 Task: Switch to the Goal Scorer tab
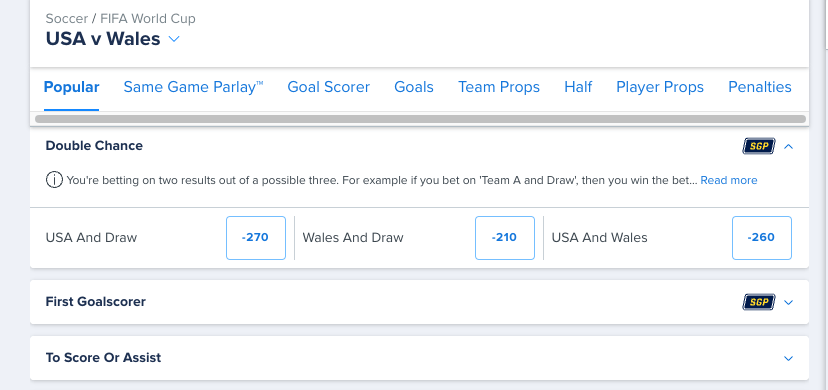328,87
